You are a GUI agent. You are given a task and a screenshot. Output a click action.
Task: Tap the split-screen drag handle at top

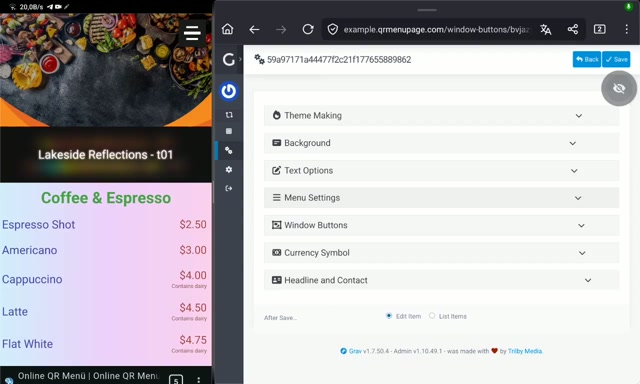point(427,10)
